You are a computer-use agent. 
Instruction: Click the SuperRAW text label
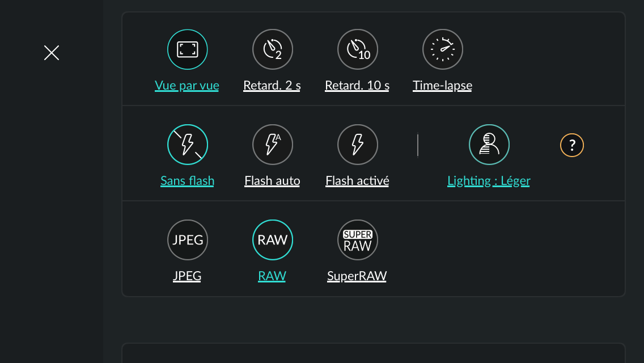(x=357, y=276)
